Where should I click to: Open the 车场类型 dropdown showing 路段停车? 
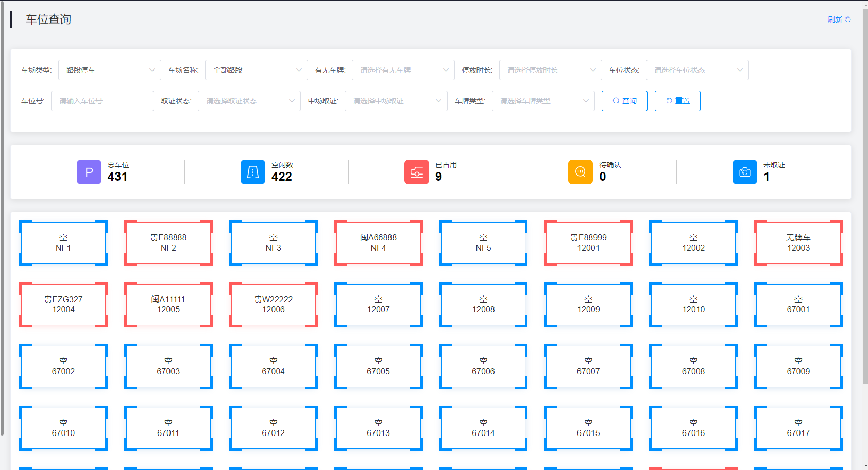109,70
